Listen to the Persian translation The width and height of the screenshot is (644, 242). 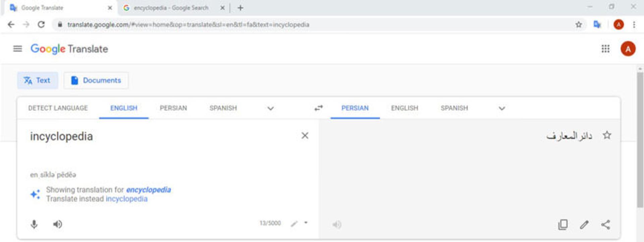[x=337, y=225]
